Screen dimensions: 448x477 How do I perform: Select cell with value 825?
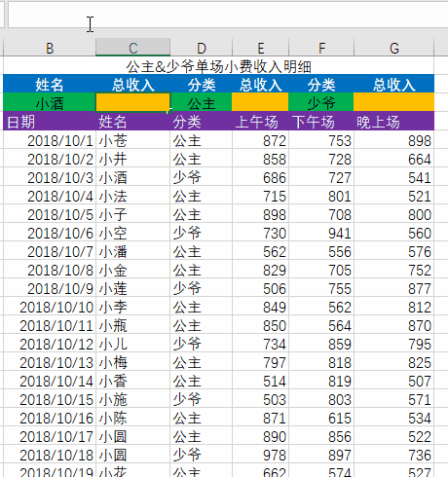coord(393,361)
